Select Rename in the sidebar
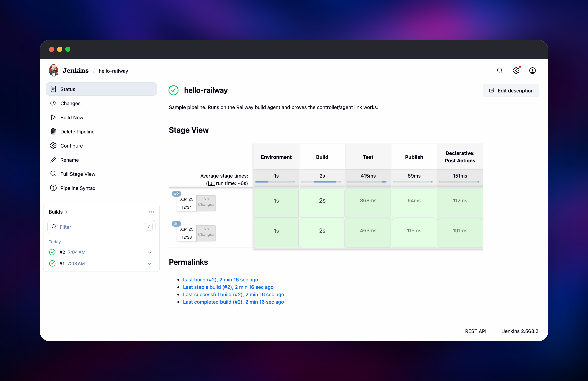This screenshot has width=588, height=381. 101,160
